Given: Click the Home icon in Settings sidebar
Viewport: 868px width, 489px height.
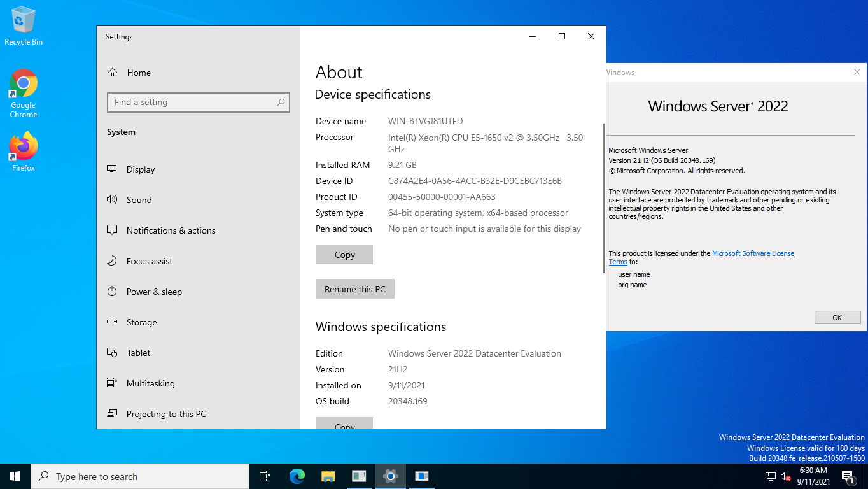Looking at the screenshot, I should [x=113, y=73].
